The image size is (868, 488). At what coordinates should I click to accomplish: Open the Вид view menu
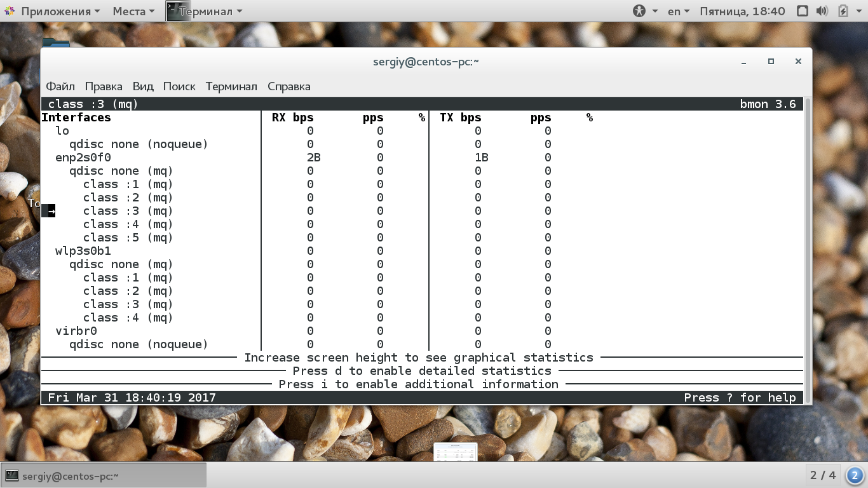click(x=143, y=86)
